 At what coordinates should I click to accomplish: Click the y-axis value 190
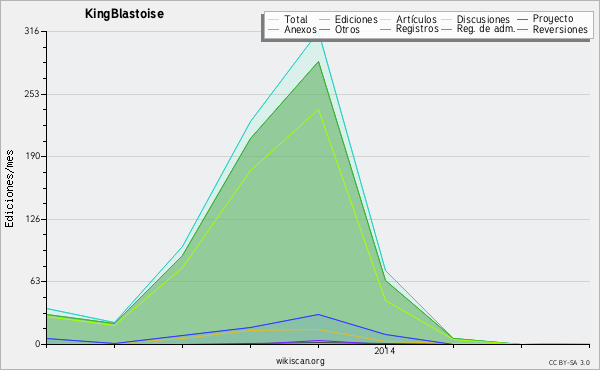(x=32, y=156)
